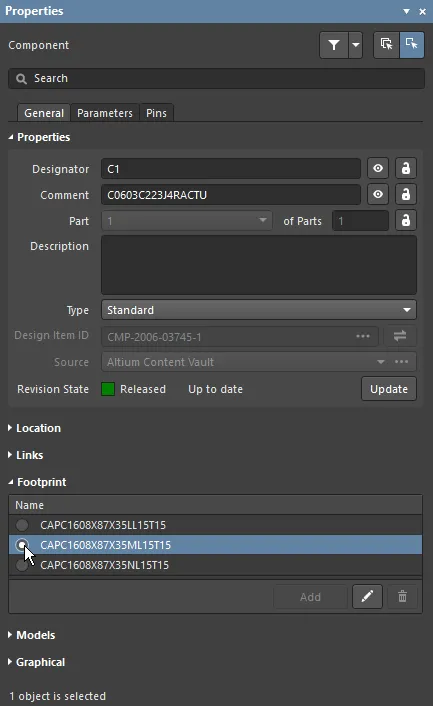Lock the Designator field
Screen dimensions: 433x706
406,168
